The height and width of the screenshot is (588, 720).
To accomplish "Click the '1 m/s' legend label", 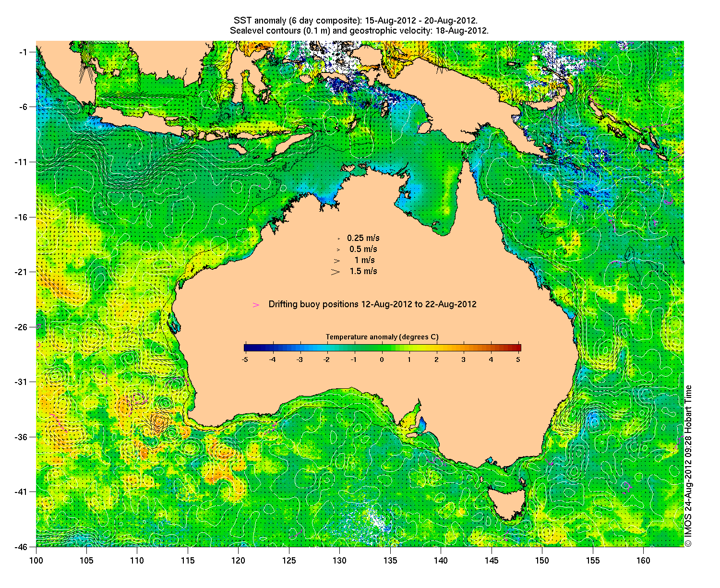I will pyautogui.click(x=365, y=260).
